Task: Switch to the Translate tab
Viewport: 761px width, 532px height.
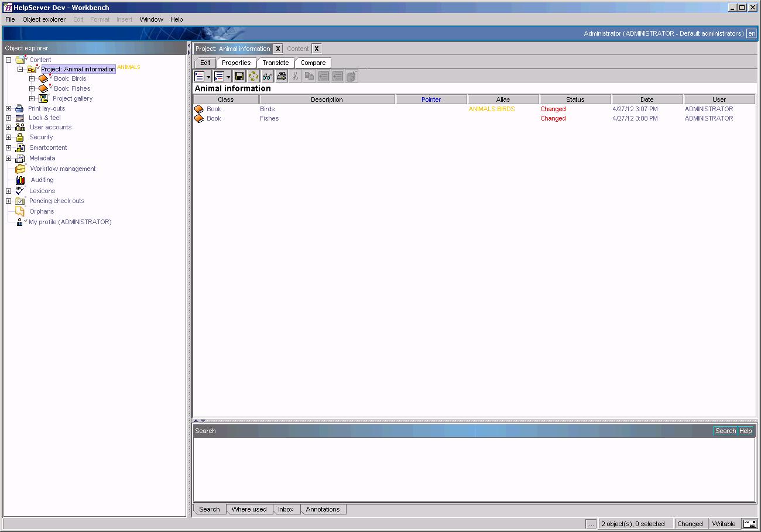Action: tap(275, 63)
